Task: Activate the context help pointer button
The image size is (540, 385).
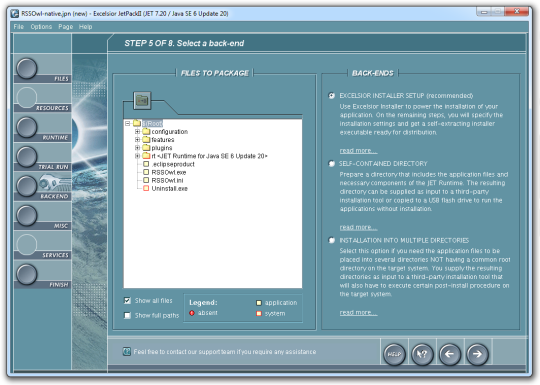Action: (x=422, y=354)
